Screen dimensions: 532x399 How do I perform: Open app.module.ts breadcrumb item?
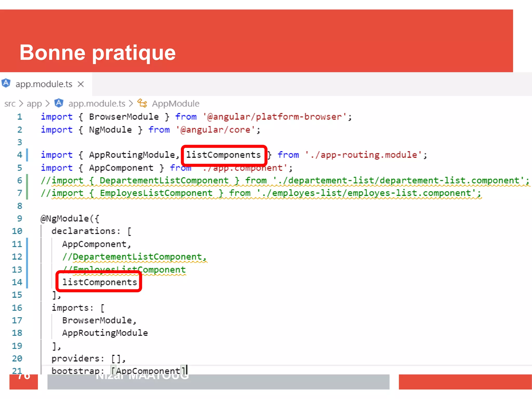coord(97,104)
